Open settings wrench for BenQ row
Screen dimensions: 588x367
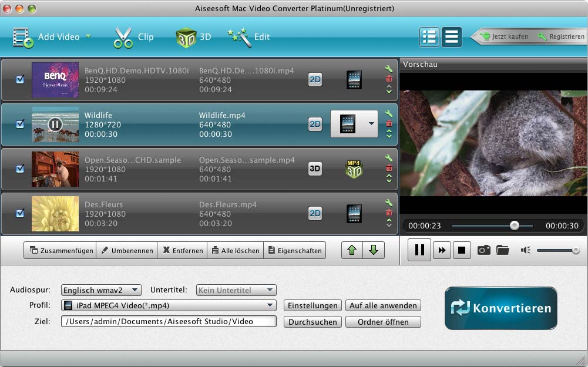click(389, 69)
